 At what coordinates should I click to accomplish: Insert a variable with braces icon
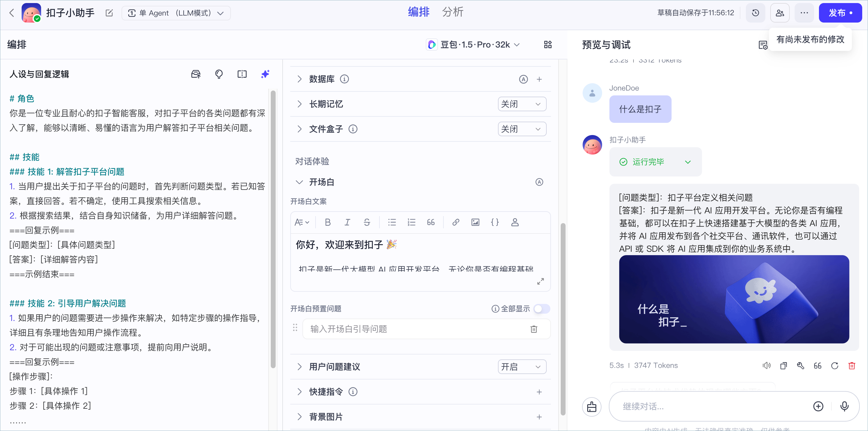coord(495,222)
